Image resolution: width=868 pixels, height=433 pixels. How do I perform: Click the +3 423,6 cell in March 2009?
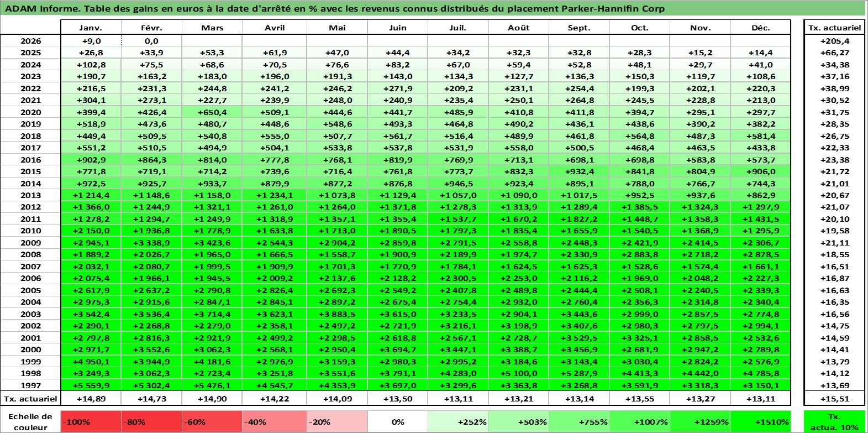pos(212,243)
